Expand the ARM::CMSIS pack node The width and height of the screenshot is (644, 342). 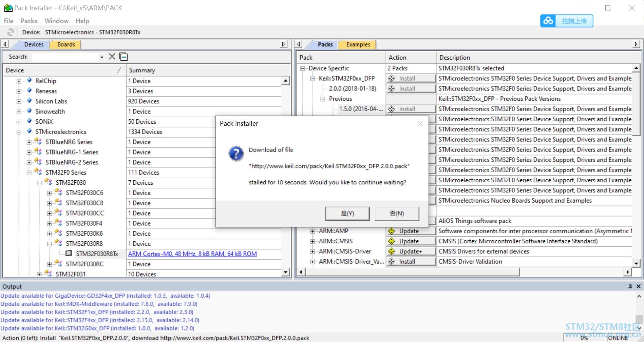click(312, 241)
